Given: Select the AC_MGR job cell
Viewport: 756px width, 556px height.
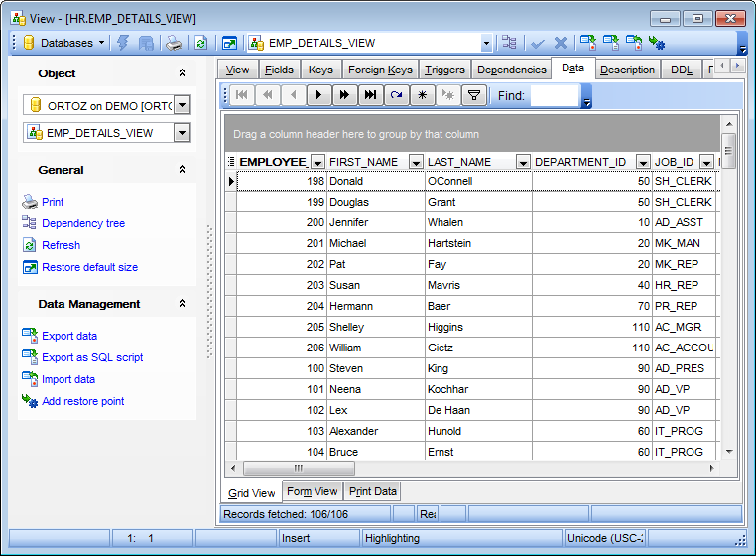Looking at the screenshot, I should tap(684, 327).
